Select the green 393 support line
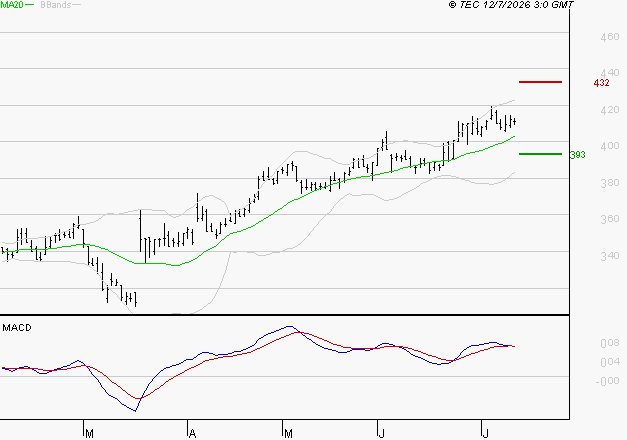Viewport: 627px width, 440px height. pyautogui.click(x=540, y=154)
